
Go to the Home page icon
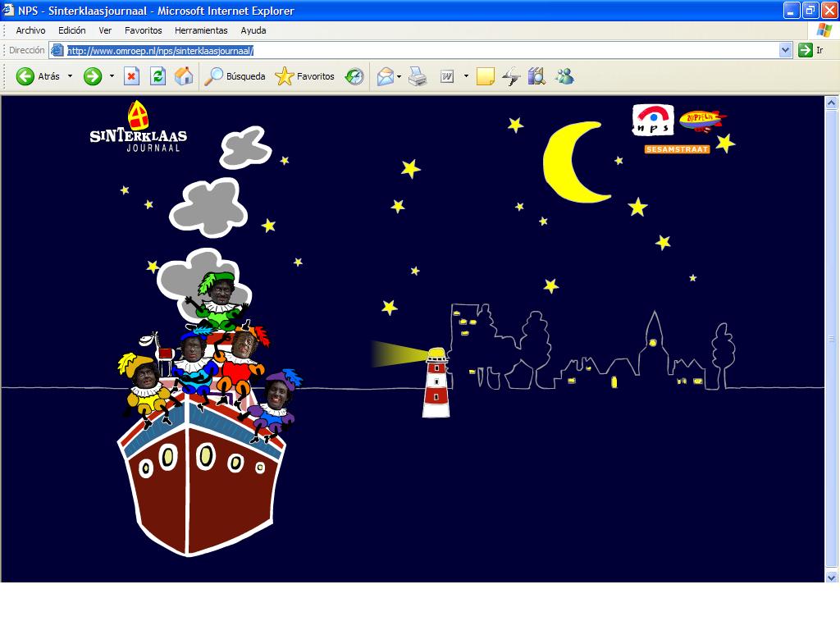click(183, 76)
